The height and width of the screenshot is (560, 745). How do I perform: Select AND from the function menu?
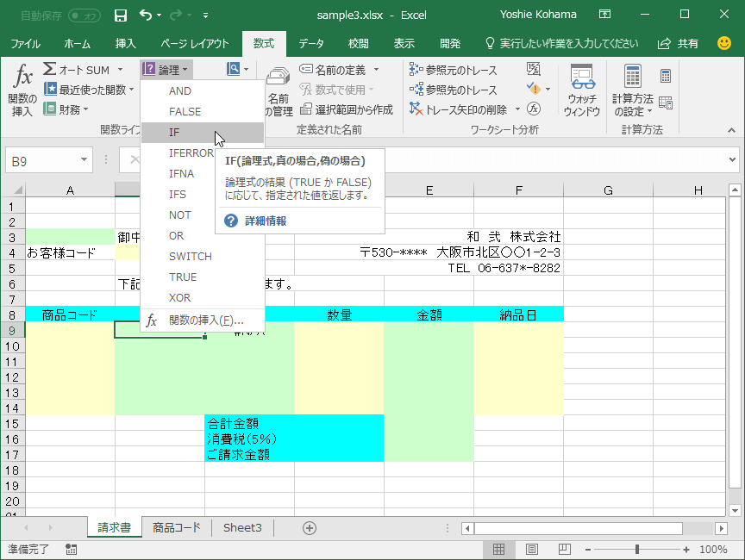coord(203,91)
